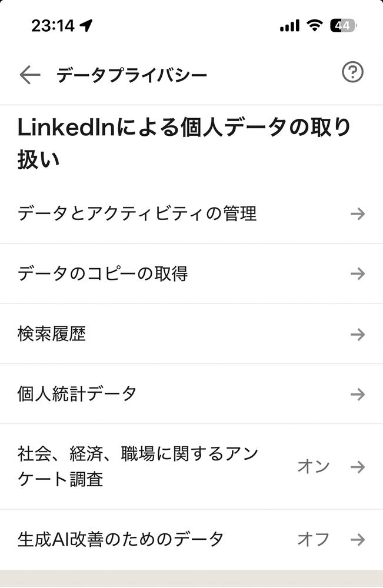Toggle the オン status for アンケート調査
Screen dimensions: 383x588
click(314, 467)
